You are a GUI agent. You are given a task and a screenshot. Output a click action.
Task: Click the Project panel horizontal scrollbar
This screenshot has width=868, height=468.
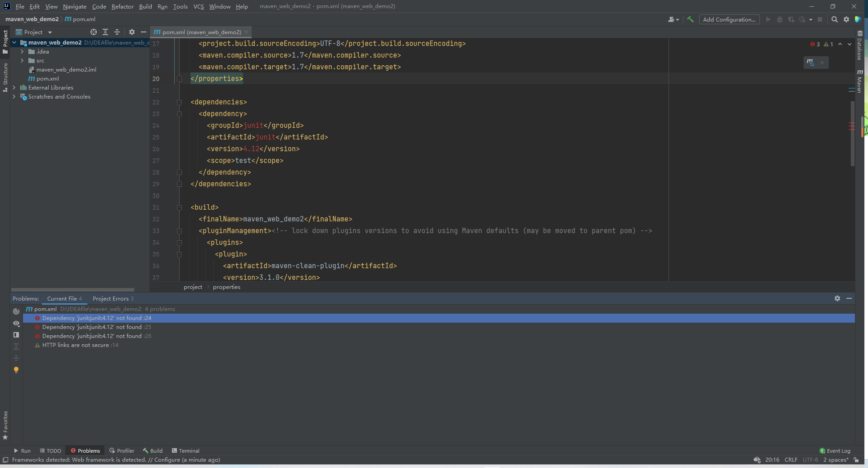[72, 290]
